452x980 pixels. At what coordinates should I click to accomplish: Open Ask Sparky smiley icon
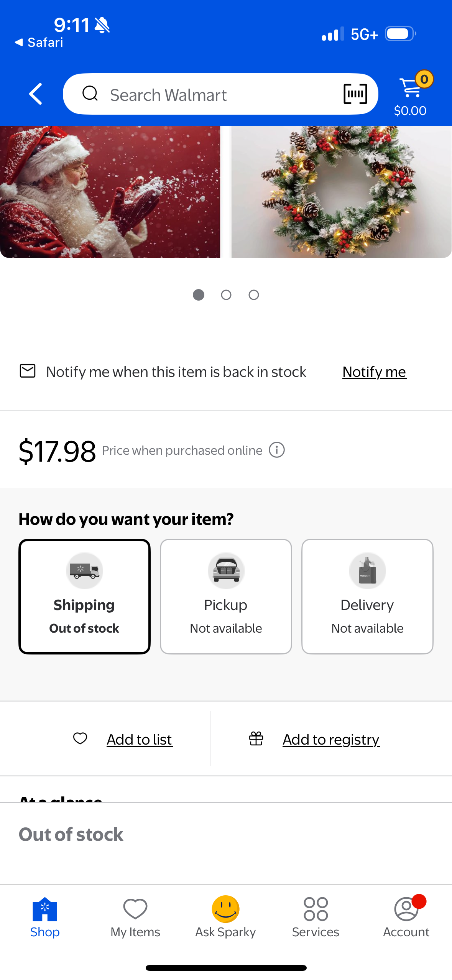pyautogui.click(x=226, y=909)
